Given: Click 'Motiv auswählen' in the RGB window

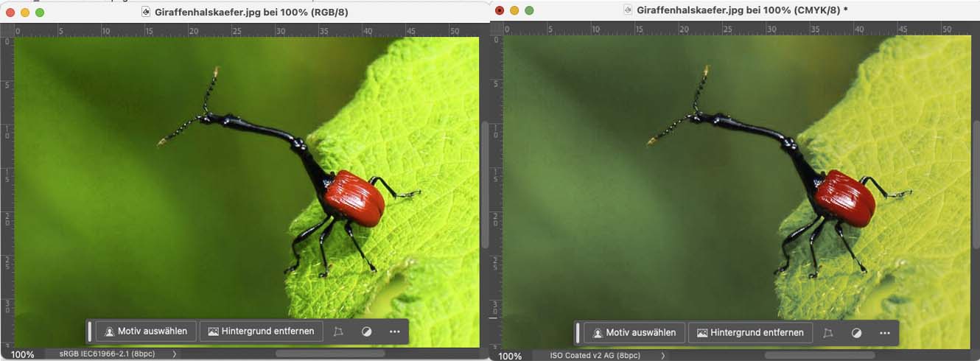Looking at the screenshot, I should [x=147, y=332].
